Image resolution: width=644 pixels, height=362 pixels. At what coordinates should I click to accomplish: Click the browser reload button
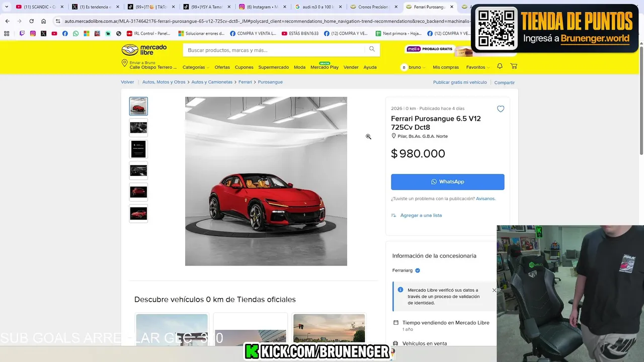point(31,21)
